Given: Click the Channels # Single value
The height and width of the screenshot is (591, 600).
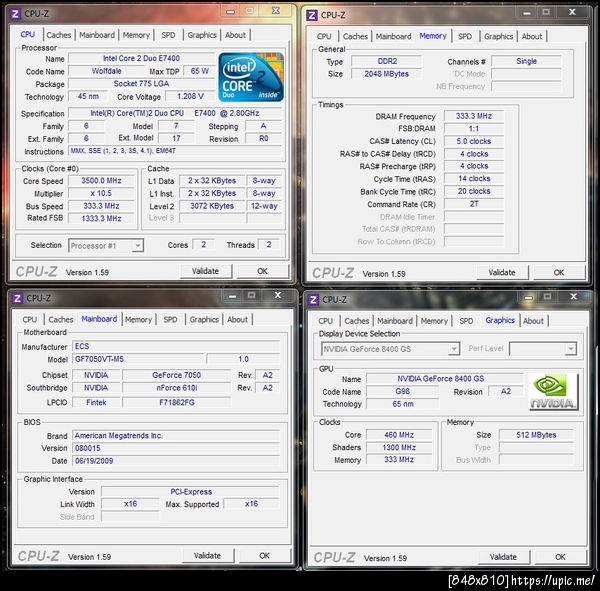Looking at the screenshot, I should point(527,61).
